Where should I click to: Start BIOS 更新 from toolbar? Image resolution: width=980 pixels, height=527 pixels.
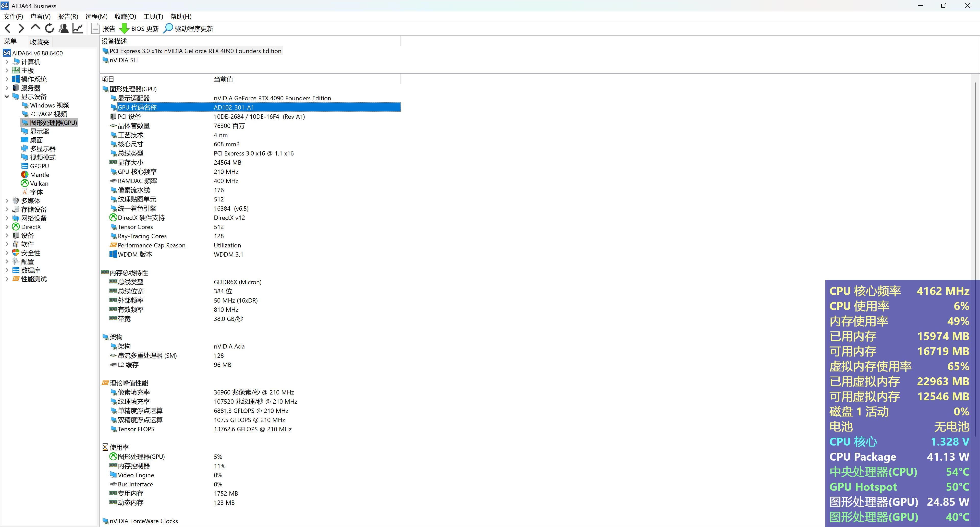[139, 29]
